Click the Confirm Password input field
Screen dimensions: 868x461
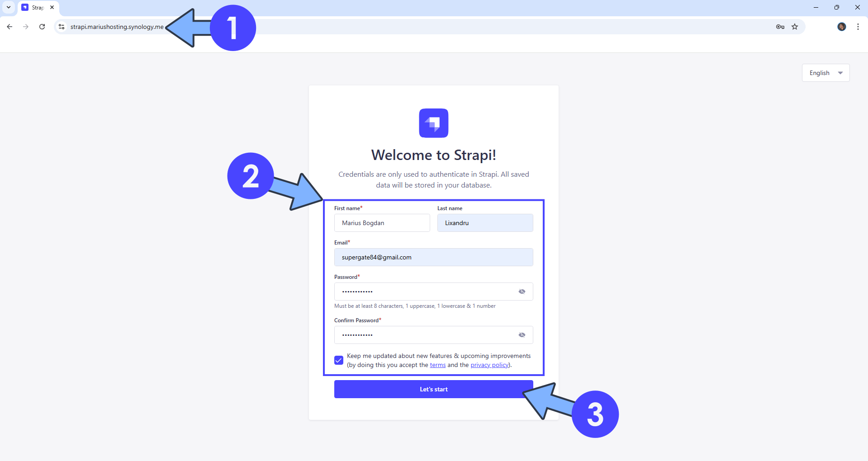tap(434, 335)
